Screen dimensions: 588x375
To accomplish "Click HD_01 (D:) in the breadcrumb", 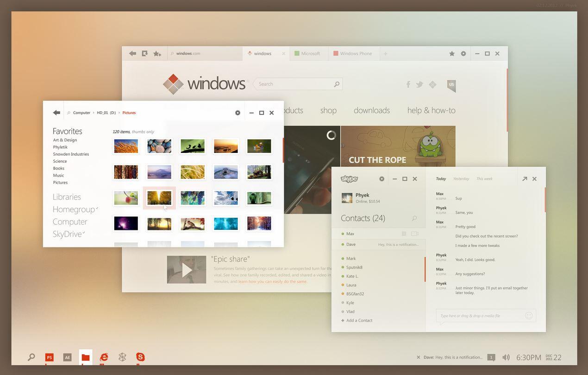I will pyautogui.click(x=106, y=113).
